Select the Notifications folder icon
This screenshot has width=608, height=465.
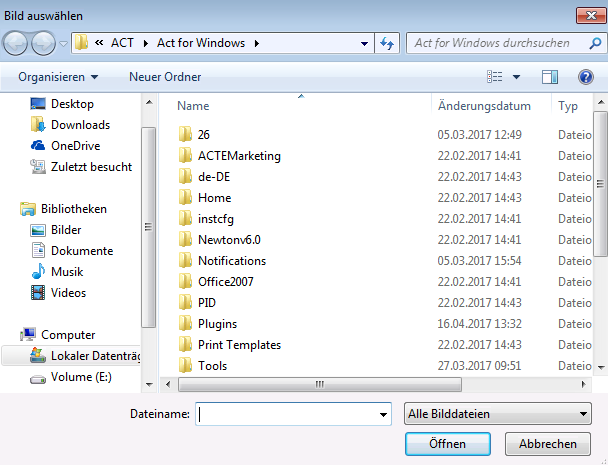[x=185, y=260]
